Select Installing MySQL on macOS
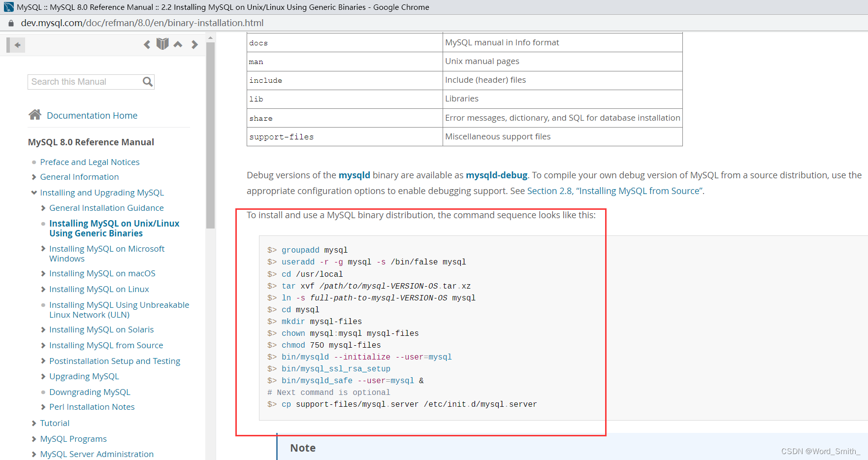The height and width of the screenshot is (460, 868). 102,273
